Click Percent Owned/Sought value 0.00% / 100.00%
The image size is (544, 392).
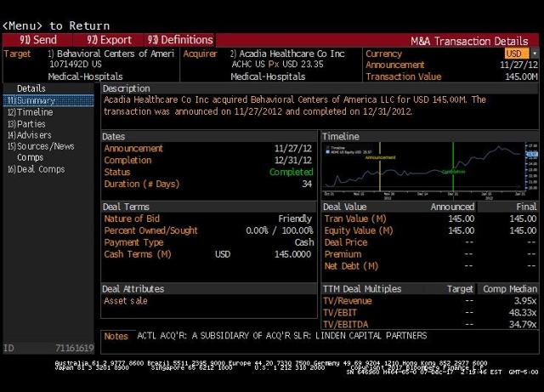[x=280, y=230]
